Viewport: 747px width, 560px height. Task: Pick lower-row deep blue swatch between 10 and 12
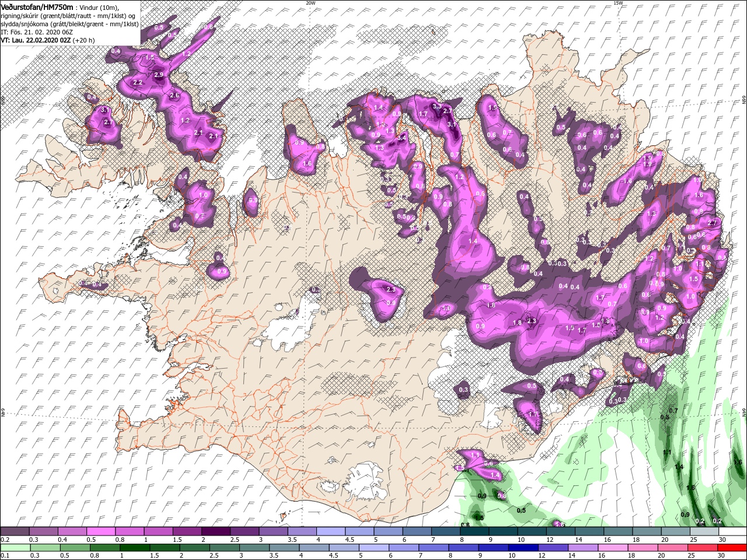(x=523, y=548)
